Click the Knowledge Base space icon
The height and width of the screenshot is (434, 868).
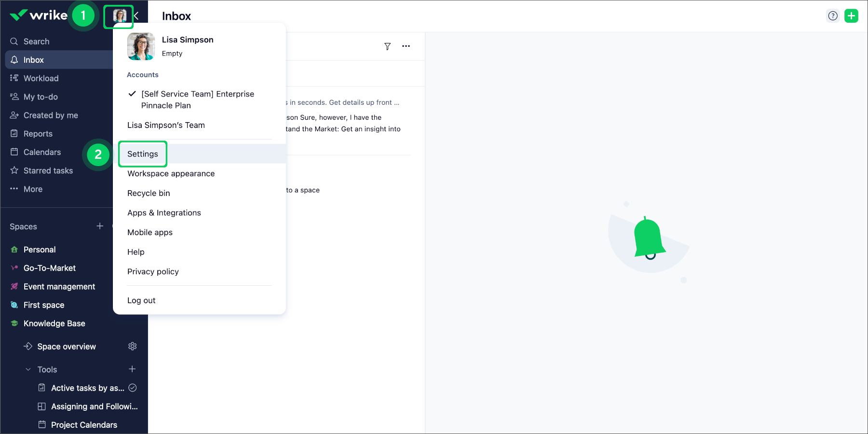(14, 323)
